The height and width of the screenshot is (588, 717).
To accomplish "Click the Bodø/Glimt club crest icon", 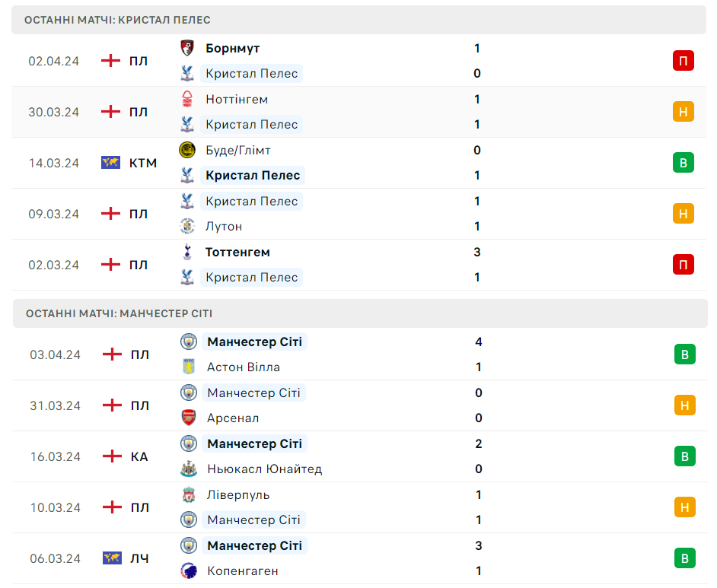I will click(186, 150).
